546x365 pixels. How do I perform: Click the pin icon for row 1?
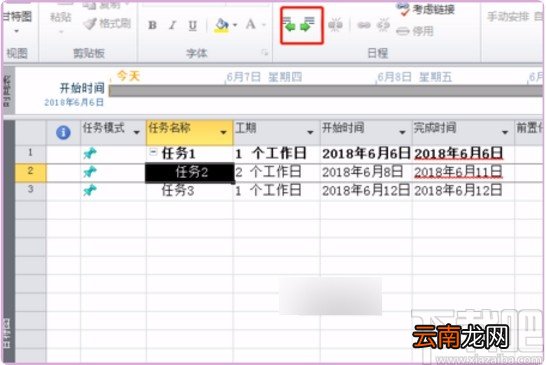(90, 153)
